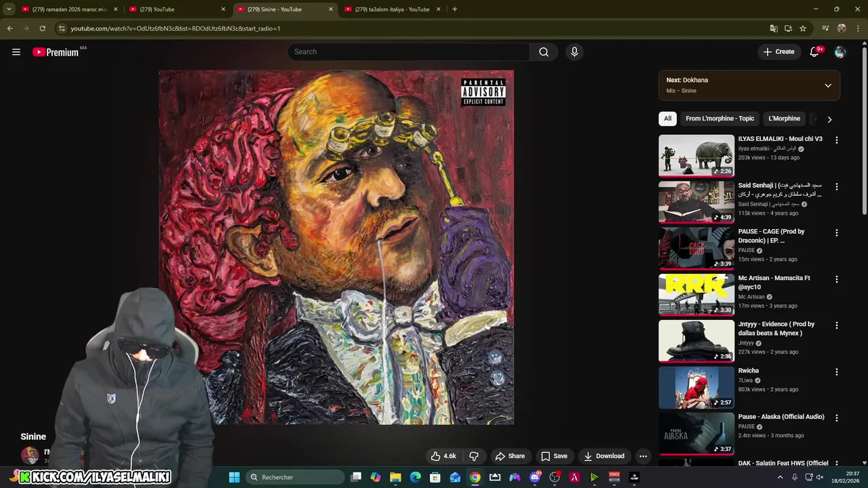Screen dimensions: 868x488
Task: Open the YouTube guide hamburger menu
Action: [x=16, y=52]
